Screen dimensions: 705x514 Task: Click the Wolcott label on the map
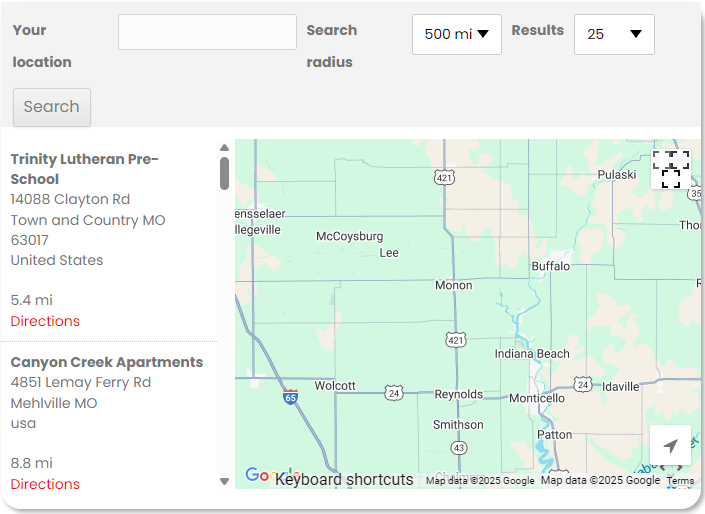335,386
